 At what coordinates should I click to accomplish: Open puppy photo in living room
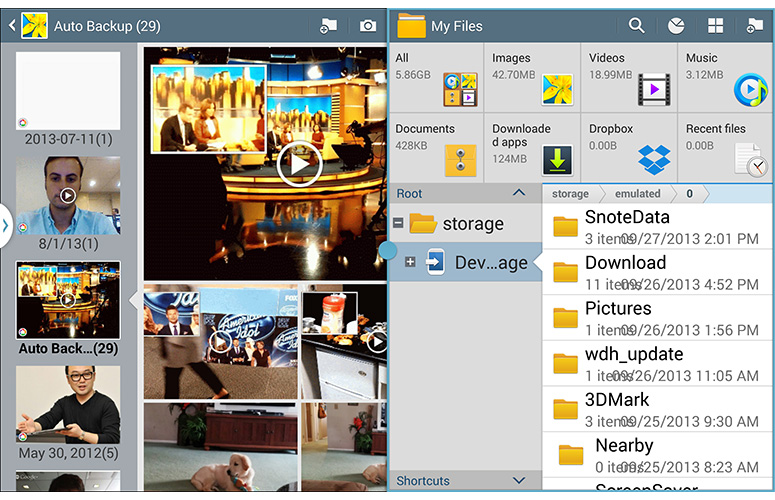click(x=221, y=447)
